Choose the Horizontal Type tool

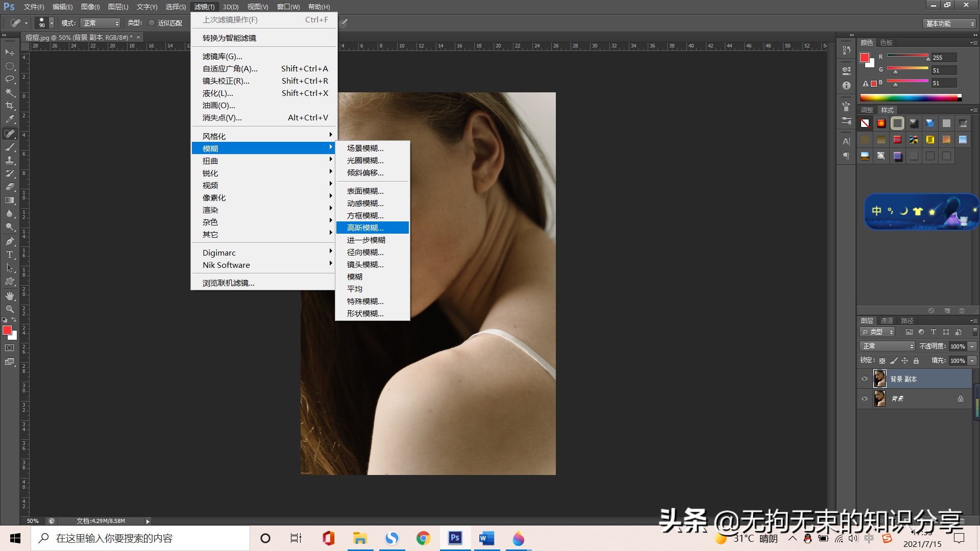tap(9, 255)
